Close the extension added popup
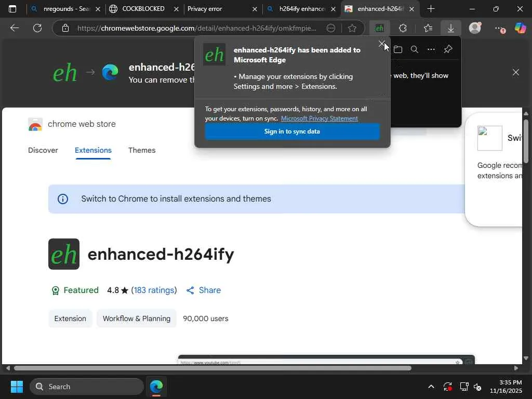 tap(382, 44)
